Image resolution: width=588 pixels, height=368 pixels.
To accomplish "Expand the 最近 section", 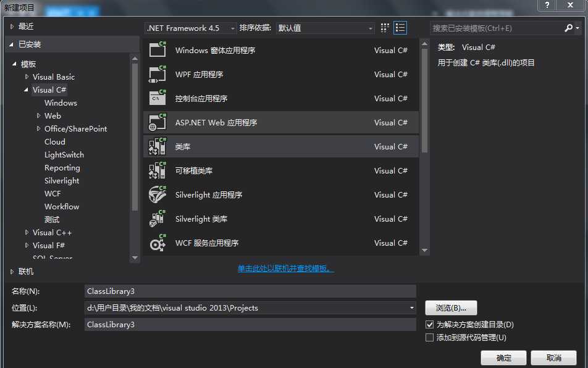I will 12,27.
